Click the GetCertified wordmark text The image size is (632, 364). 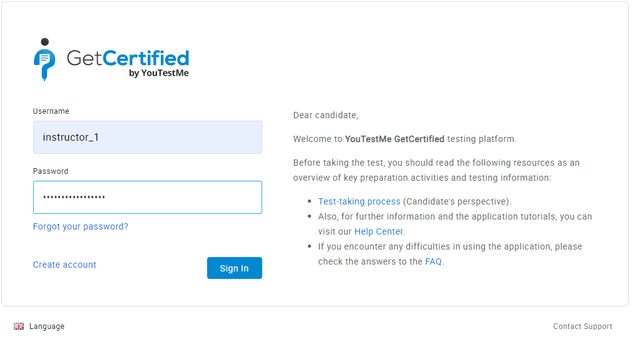click(x=128, y=58)
